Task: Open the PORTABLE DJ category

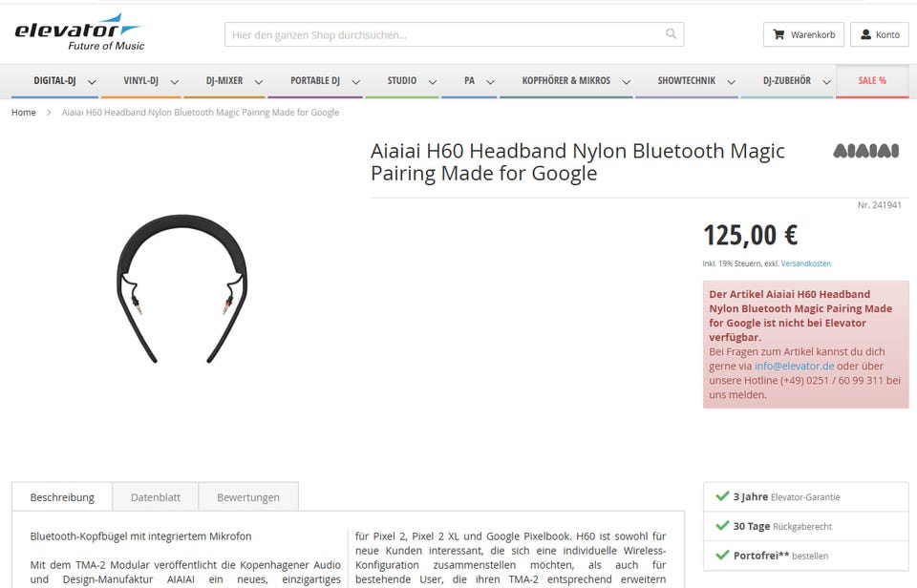Action: click(x=314, y=81)
